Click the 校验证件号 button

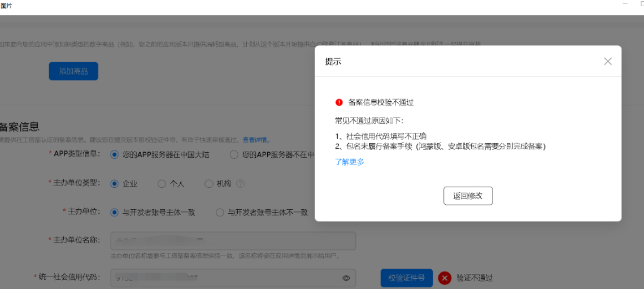click(x=407, y=278)
